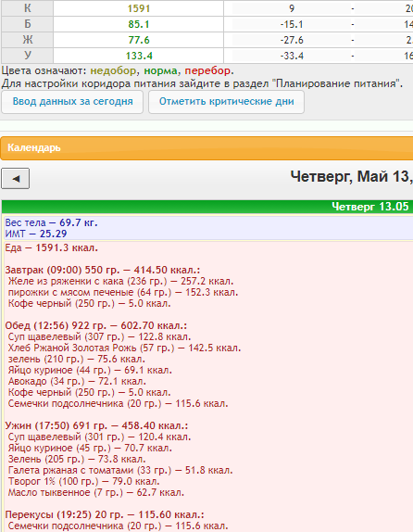Click Галета ржаная с томатами entry
The image size is (413, 532).
coord(120,471)
